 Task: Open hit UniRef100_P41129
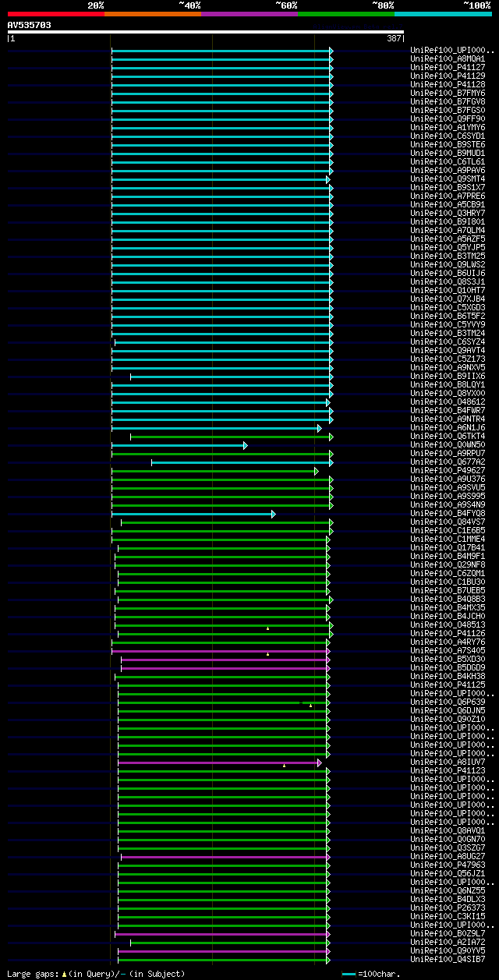(x=448, y=76)
